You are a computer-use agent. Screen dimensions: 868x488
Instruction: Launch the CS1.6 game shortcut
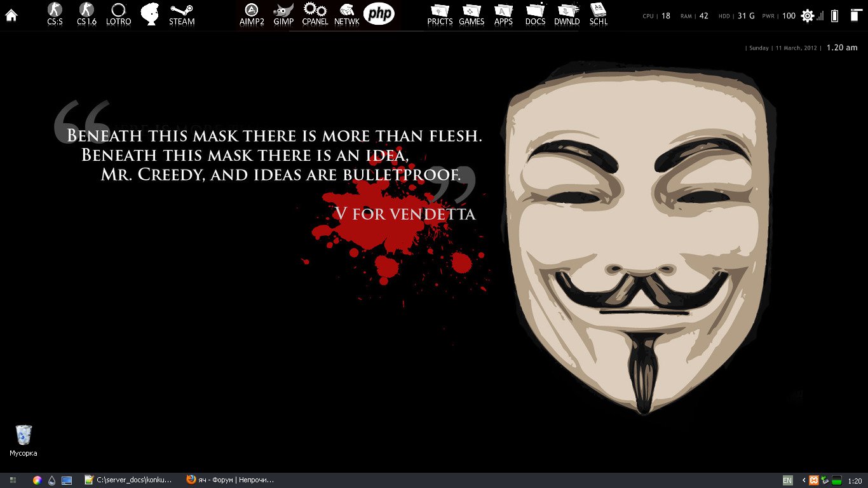(x=86, y=14)
